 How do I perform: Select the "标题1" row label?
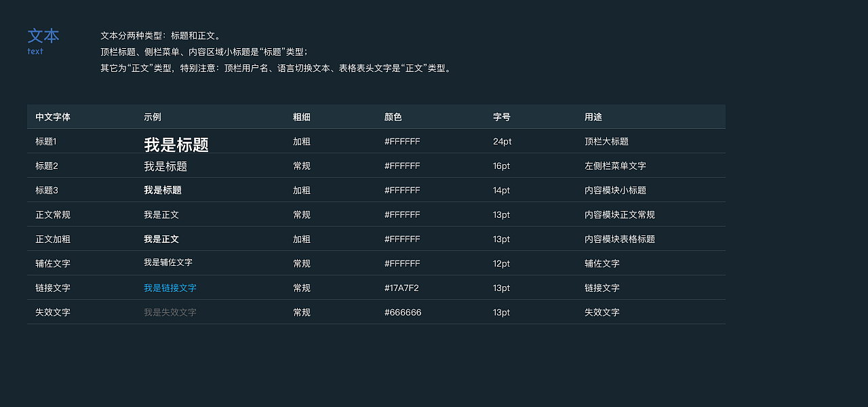[x=46, y=142]
